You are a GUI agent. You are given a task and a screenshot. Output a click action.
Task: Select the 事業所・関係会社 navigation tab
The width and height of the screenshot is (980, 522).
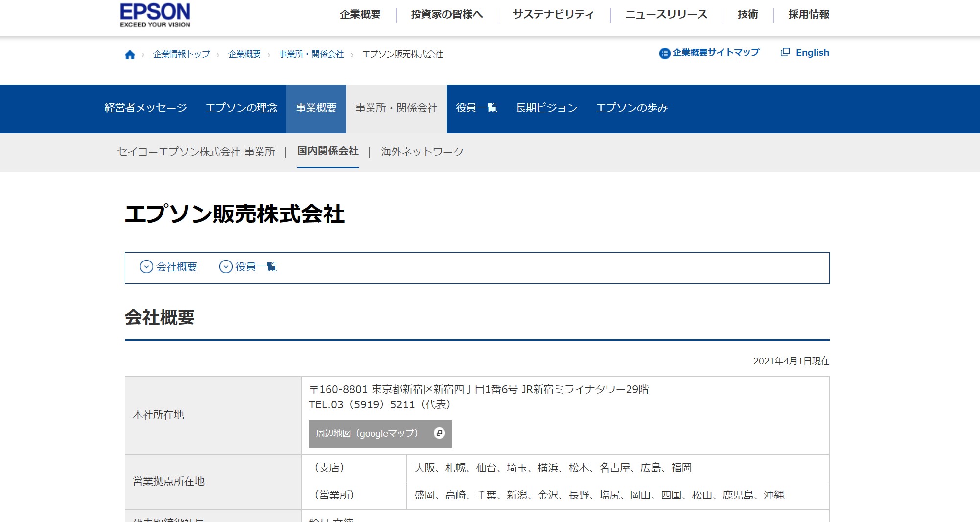tap(396, 108)
